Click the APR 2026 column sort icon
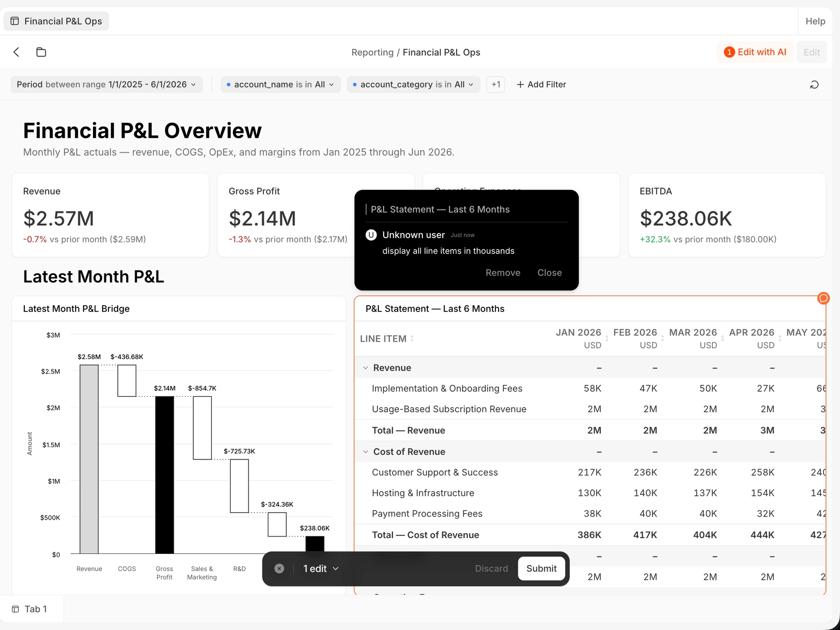 pos(780,339)
